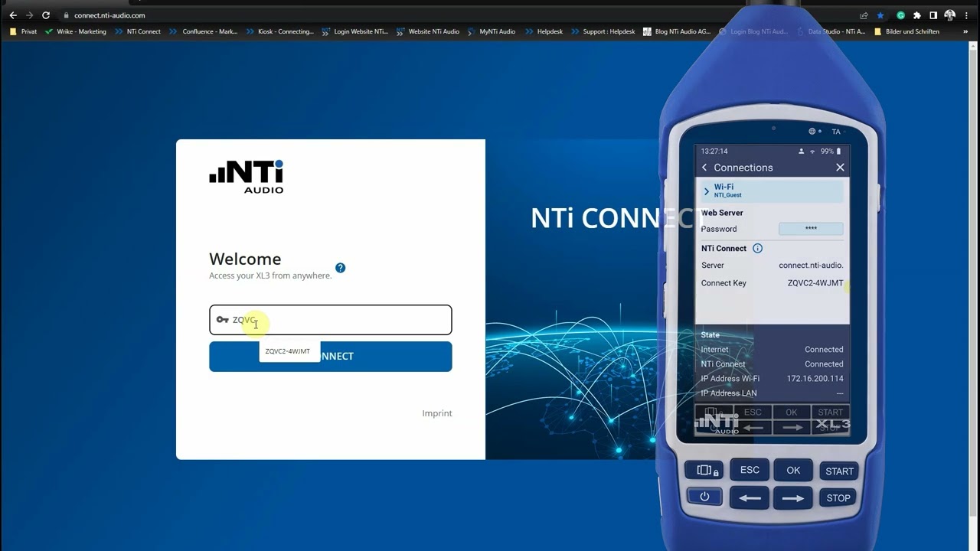Click the address bar URL connect.nti-audio.com
980x551 pixels.
point(109,15)
